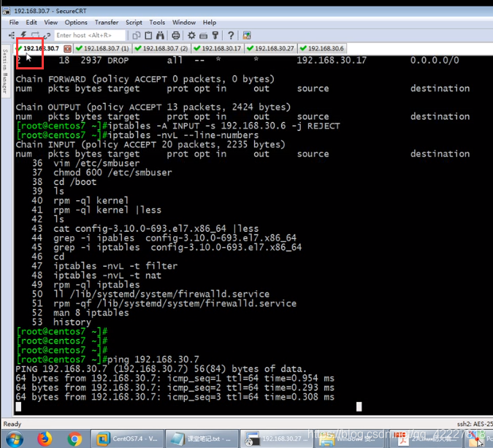Screen dimensions: 493x448
Task: Open the Help menu
Action: pos(210,23)
